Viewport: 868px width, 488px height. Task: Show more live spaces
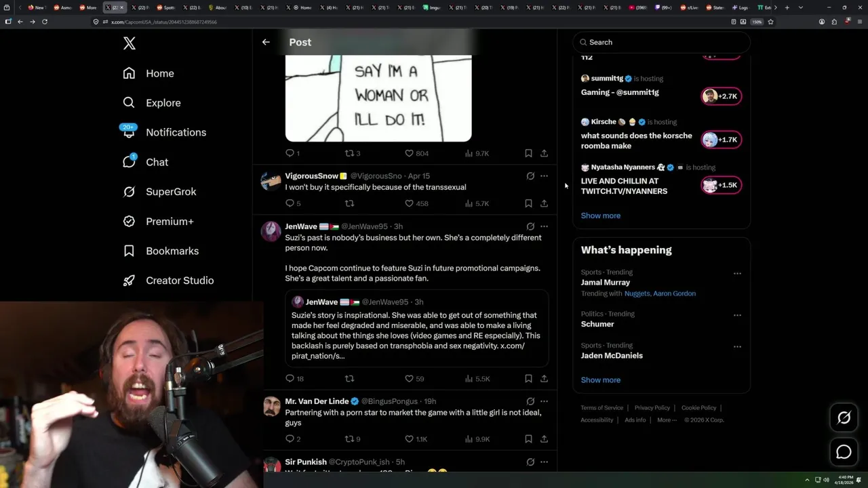(x=600, y=216)
